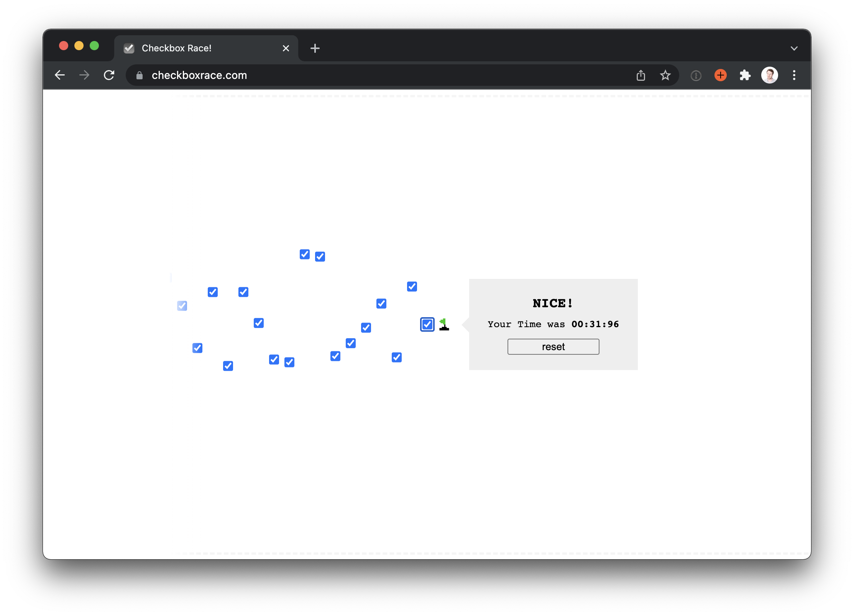
Task: Open the extensions puzzle icon
Action: pos(745,75)
